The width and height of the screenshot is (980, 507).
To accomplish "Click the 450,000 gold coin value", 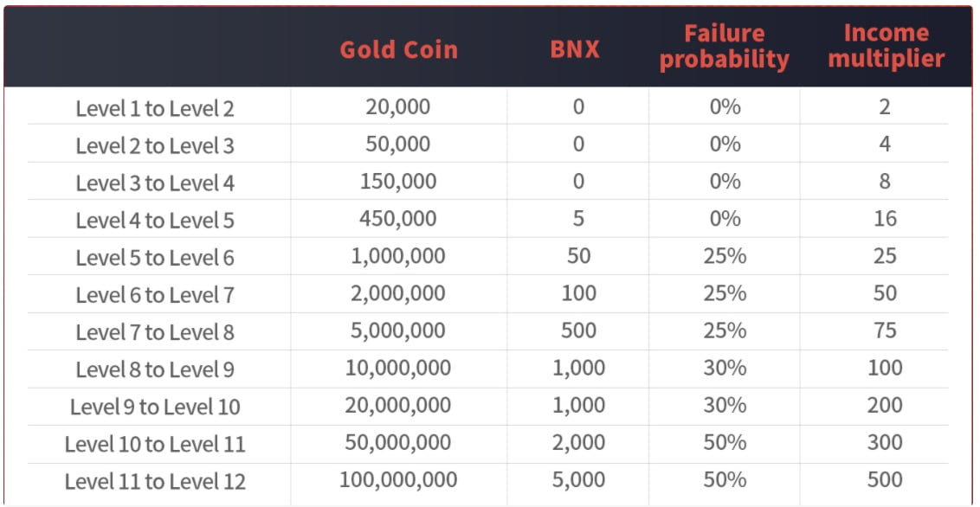I will click(x=398, y=219).
